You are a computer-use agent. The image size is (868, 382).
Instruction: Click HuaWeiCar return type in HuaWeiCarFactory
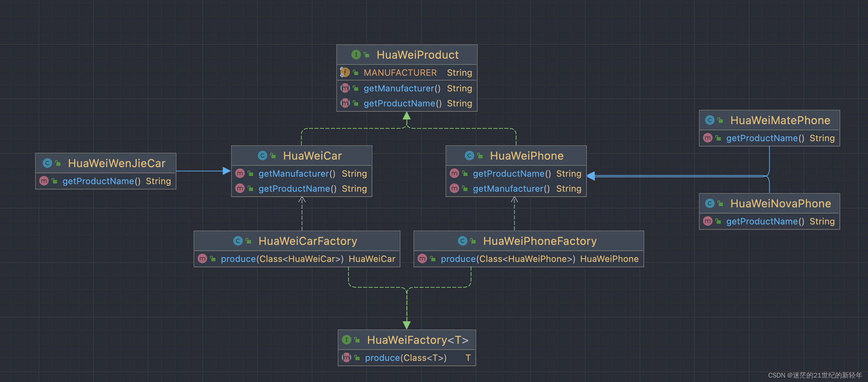372,259
